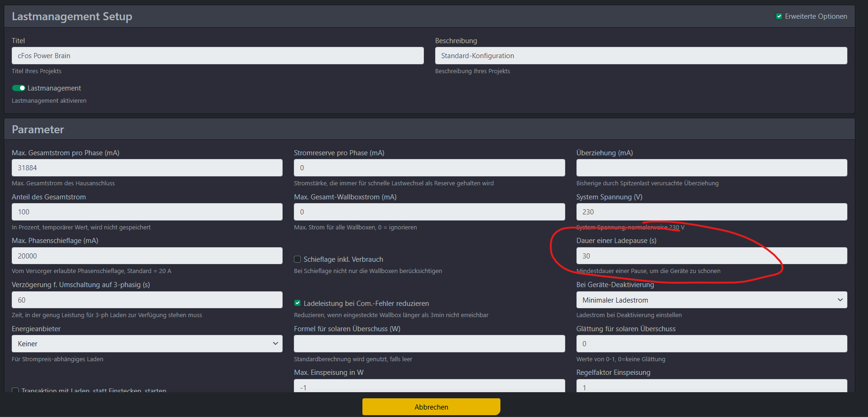Toggle the Lastmanagement switch off
868x418 pixels.
pyautogui.click(x=19, y=88)
